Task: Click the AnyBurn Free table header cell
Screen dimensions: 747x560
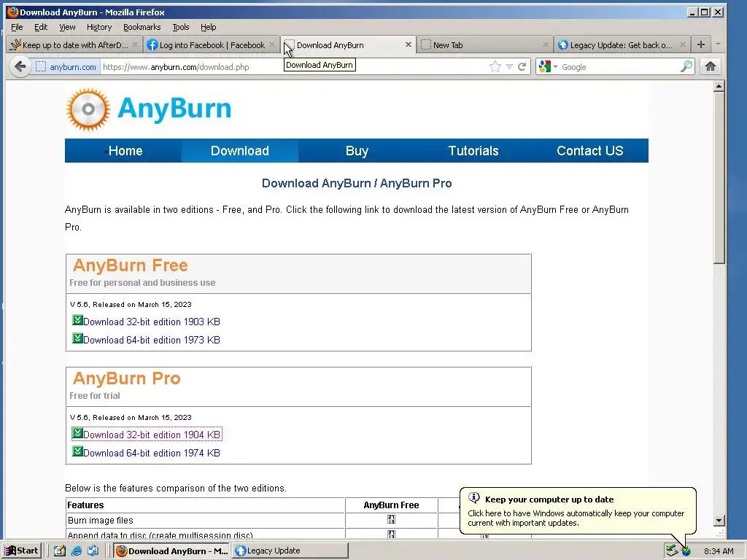Action: [391, 505]
